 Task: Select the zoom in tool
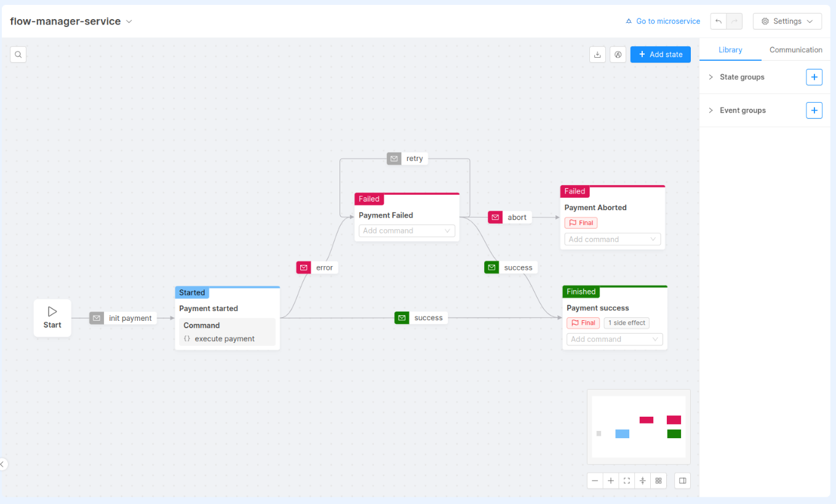click(610, 480)
